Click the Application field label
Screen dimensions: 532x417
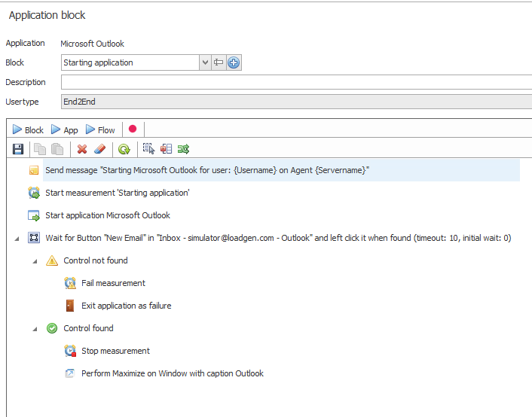25,43
